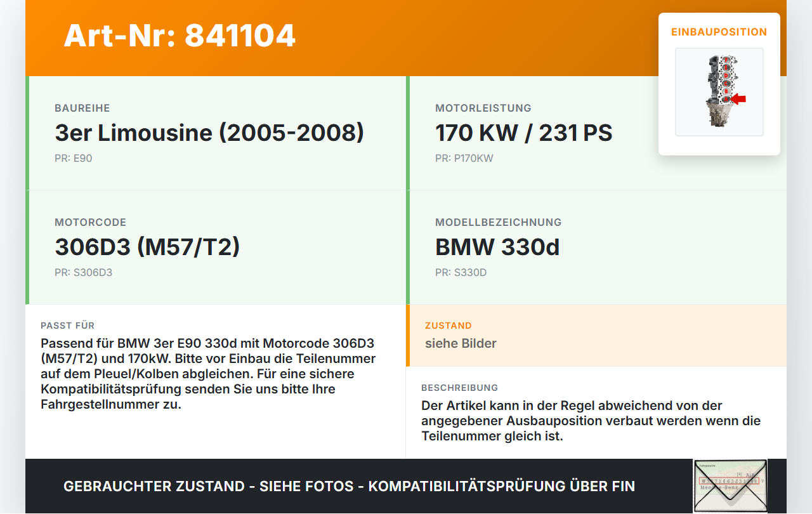Screen dimensions: 812x514
Task: Click the 'Passend für BMW 3er E90' paragraph
Action: click(209, 374)
